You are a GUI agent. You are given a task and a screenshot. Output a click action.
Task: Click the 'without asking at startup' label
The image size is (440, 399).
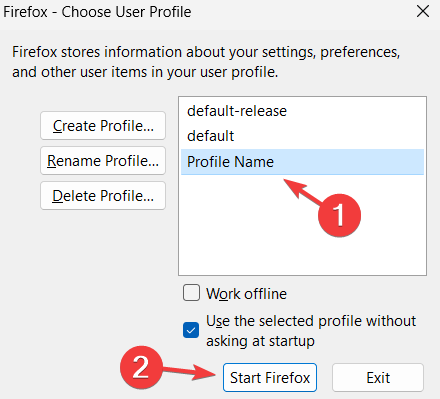pyautogui.click(x=311, y=331)
